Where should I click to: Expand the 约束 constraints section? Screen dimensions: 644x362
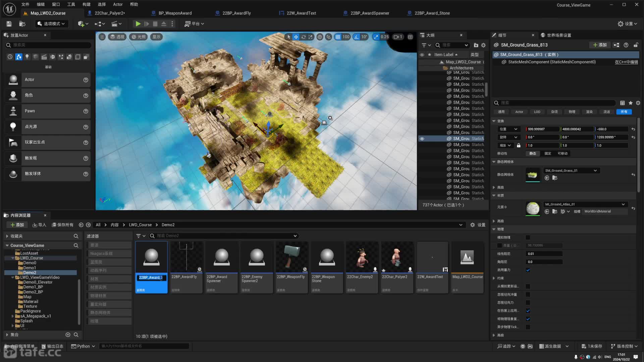[494, 278]
